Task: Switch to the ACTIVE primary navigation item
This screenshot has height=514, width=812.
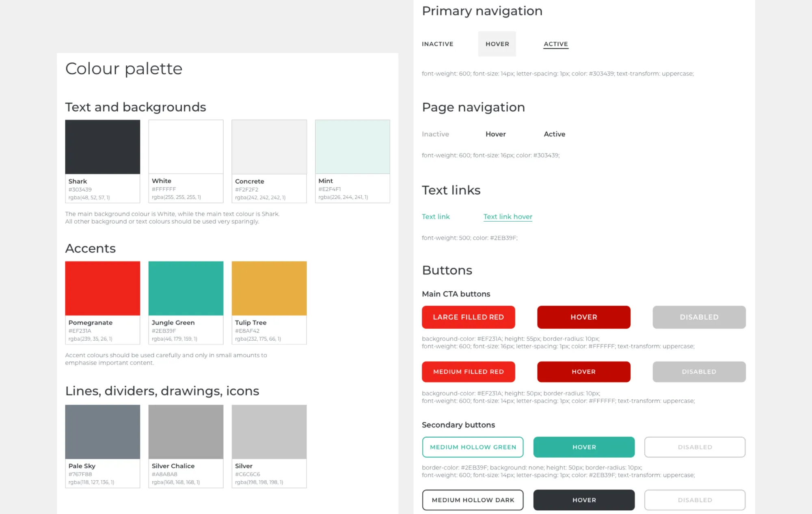Action: pyautogui.click(x=555, y=44)
